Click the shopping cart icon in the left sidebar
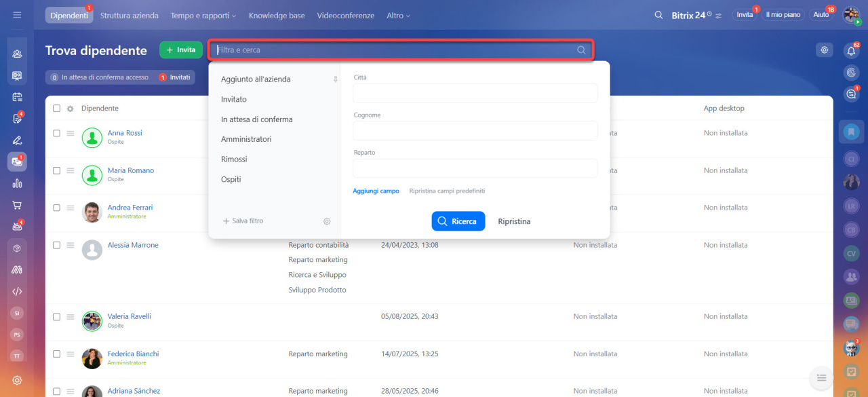 (17, 204)
